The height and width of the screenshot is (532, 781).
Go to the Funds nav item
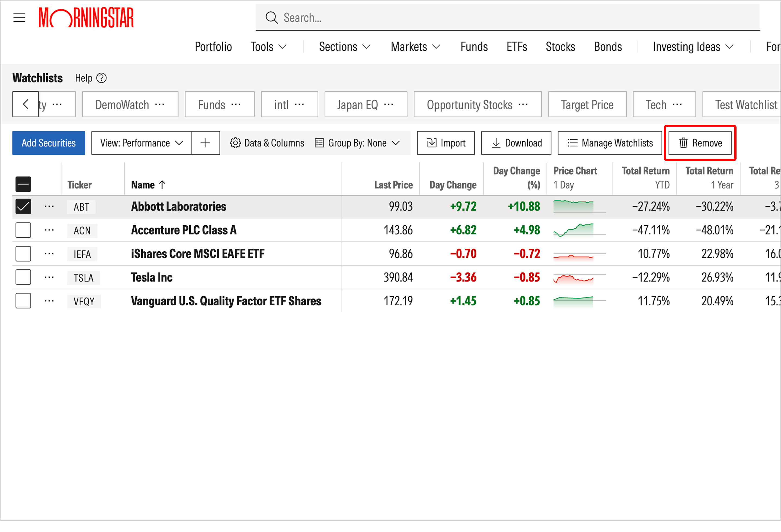(x=474, y=47)
